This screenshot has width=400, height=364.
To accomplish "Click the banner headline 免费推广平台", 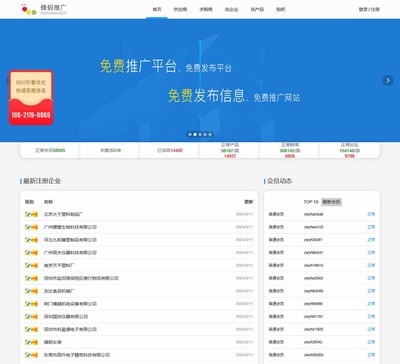I will tap(138, 66).
